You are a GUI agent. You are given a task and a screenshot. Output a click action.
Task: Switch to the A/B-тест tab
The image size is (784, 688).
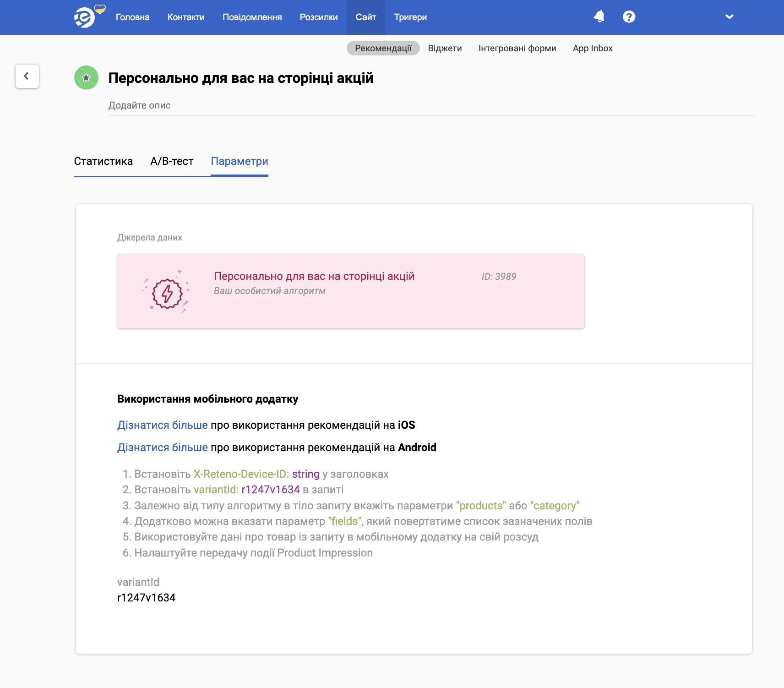pyautogui.click(x=172, y=162)
